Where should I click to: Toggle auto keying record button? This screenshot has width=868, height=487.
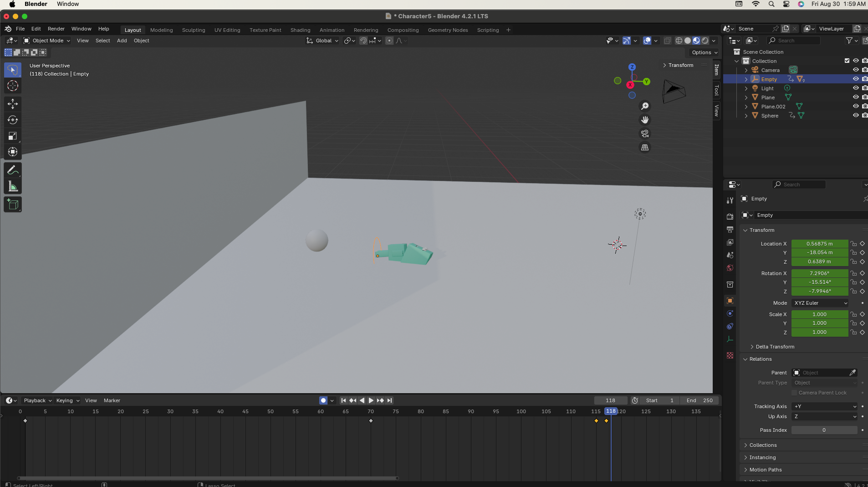point(323,400)
